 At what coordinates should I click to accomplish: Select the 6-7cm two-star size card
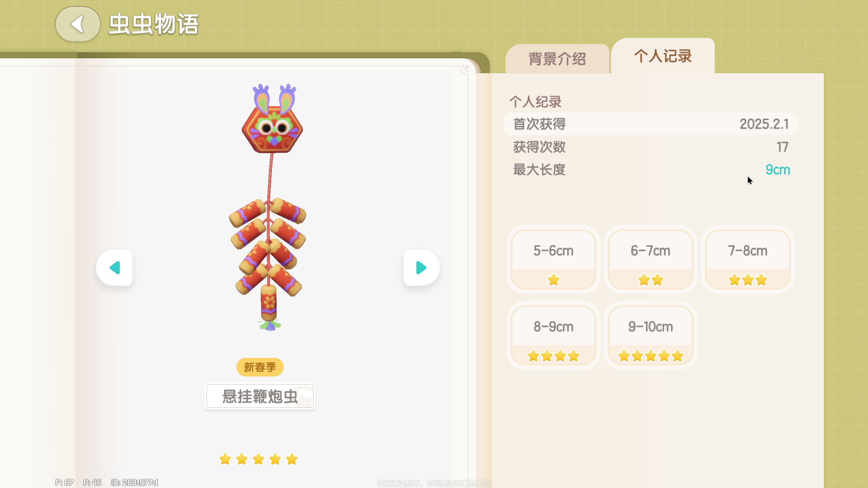coord(650,260)
